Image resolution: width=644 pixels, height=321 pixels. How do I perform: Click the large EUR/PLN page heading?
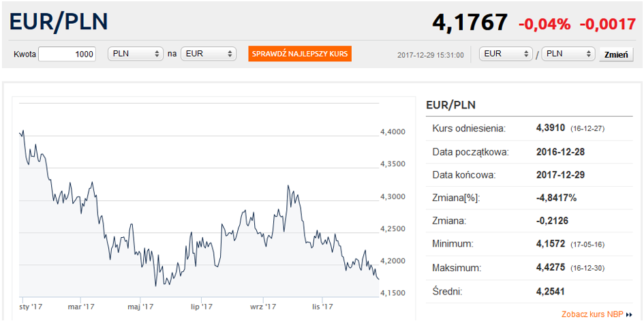(59, 21)
